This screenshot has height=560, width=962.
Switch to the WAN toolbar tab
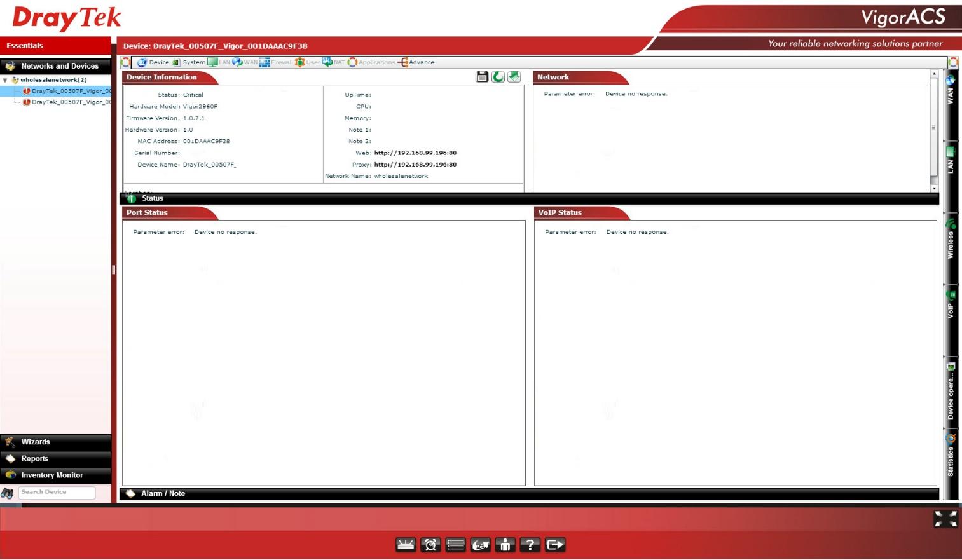pos(245,62)
